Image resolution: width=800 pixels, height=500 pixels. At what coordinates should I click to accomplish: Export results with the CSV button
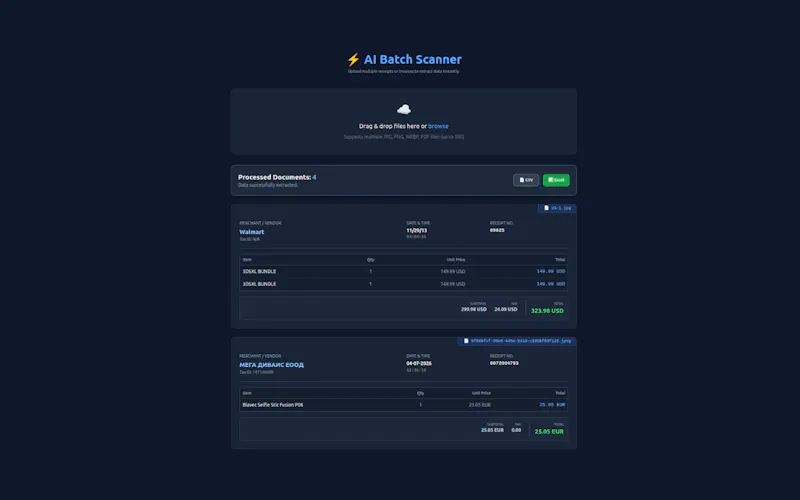526,180
